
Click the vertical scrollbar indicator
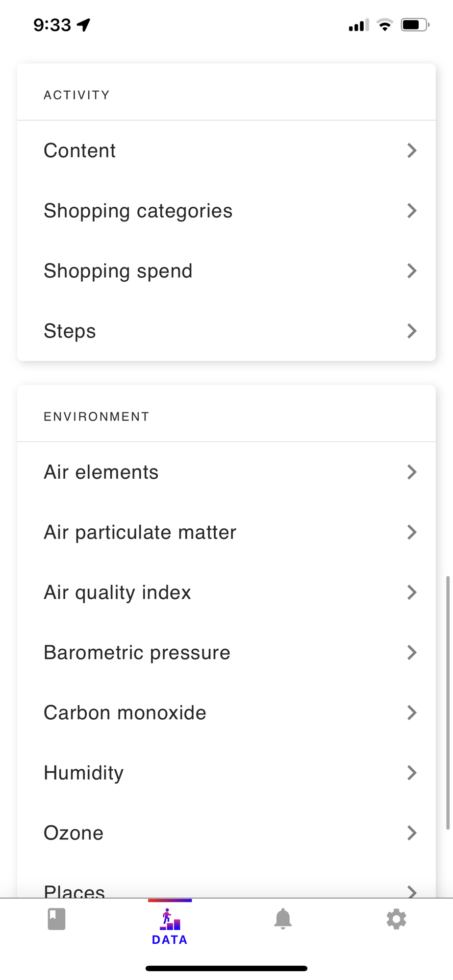[448, 703]
